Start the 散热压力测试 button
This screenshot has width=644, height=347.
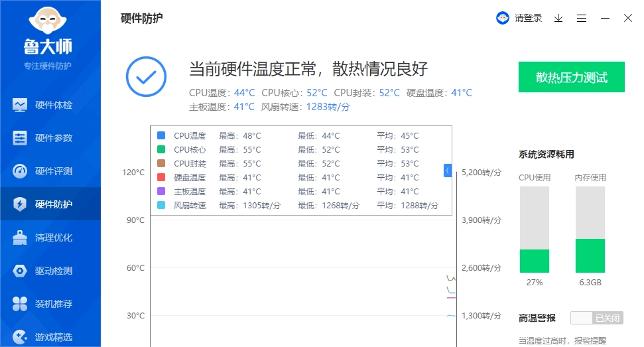point(571,77)
